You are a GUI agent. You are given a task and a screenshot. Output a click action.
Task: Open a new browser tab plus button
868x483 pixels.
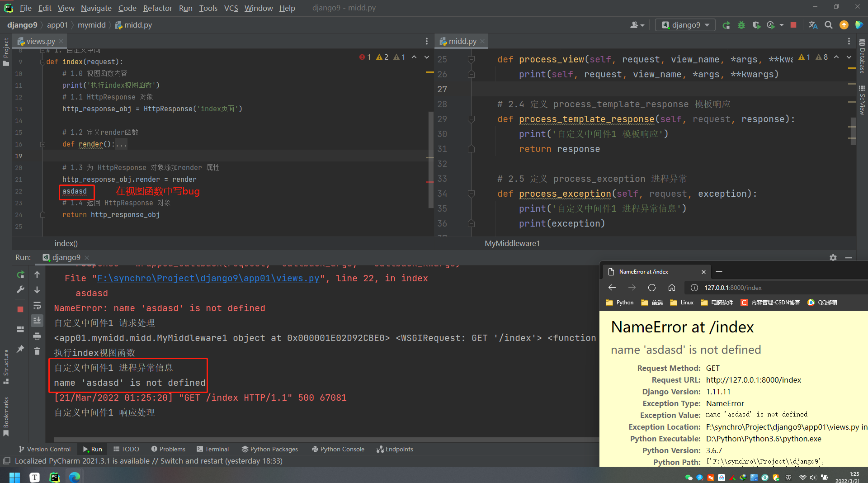719,272
